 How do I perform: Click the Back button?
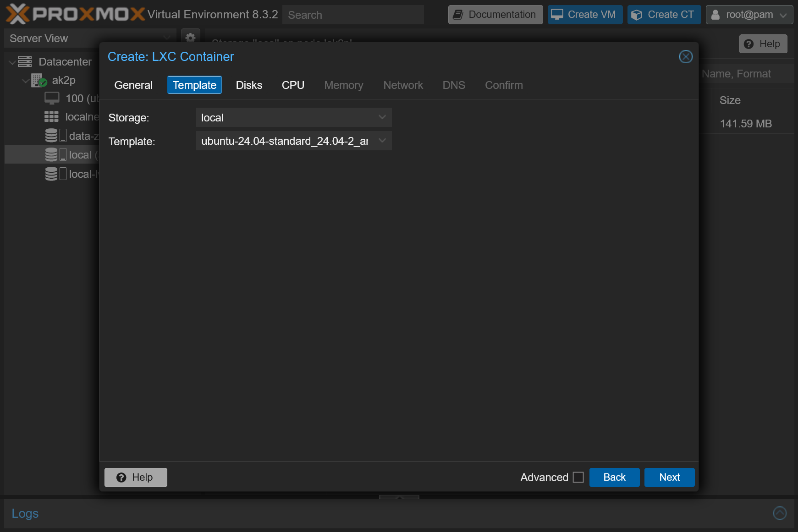pos(614,477)
